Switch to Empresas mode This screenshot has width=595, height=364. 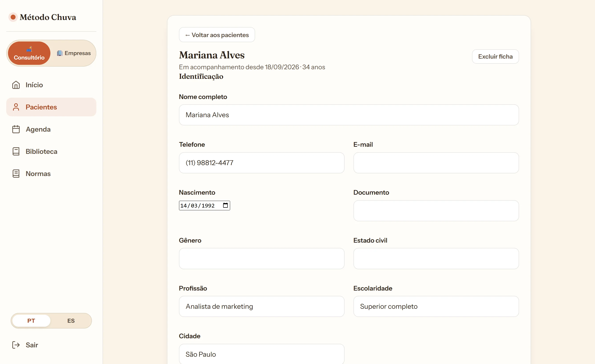(x=74, y=53)
